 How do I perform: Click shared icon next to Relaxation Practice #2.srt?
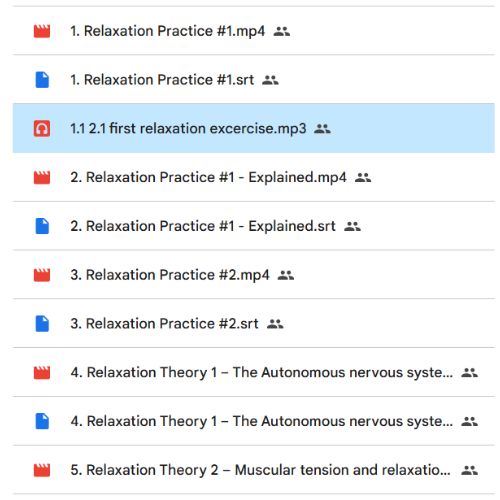[x=275, y=324]
